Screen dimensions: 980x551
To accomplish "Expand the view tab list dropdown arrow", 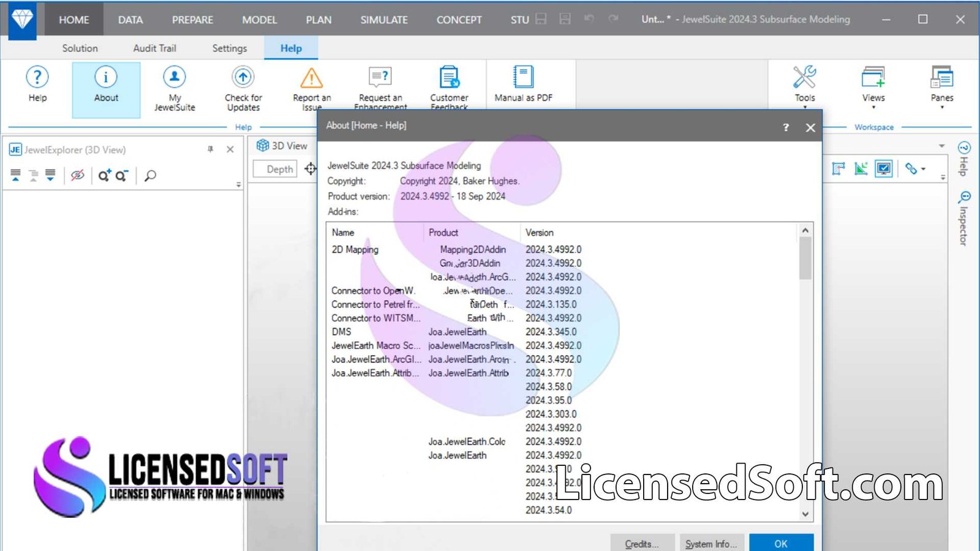I will click(x=941, y=146).
